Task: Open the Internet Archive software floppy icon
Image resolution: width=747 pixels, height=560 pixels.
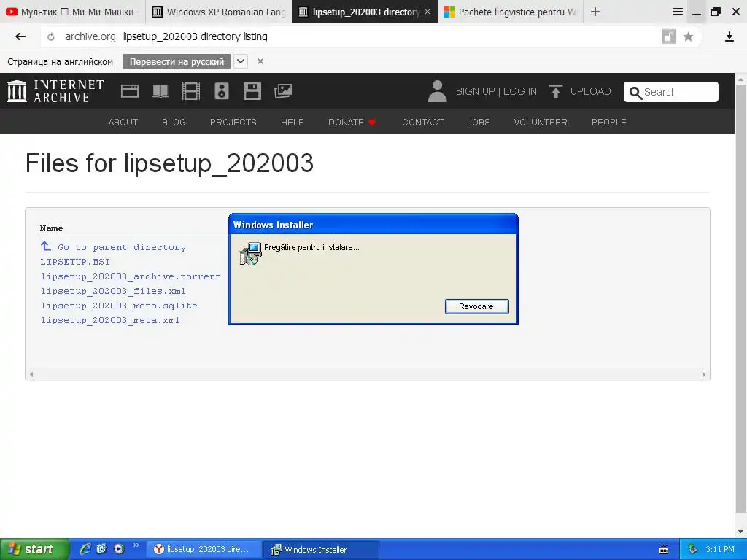Action: click(252, 91)
